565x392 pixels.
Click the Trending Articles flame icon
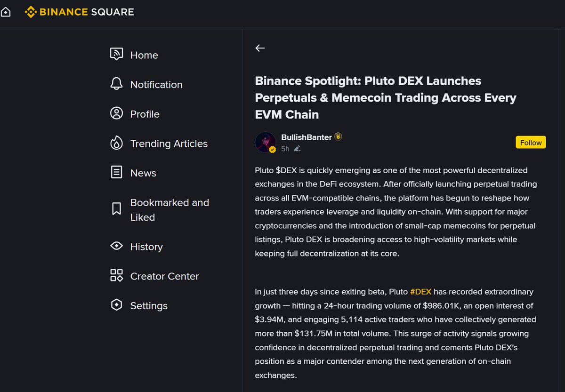[x=116, y=143]
